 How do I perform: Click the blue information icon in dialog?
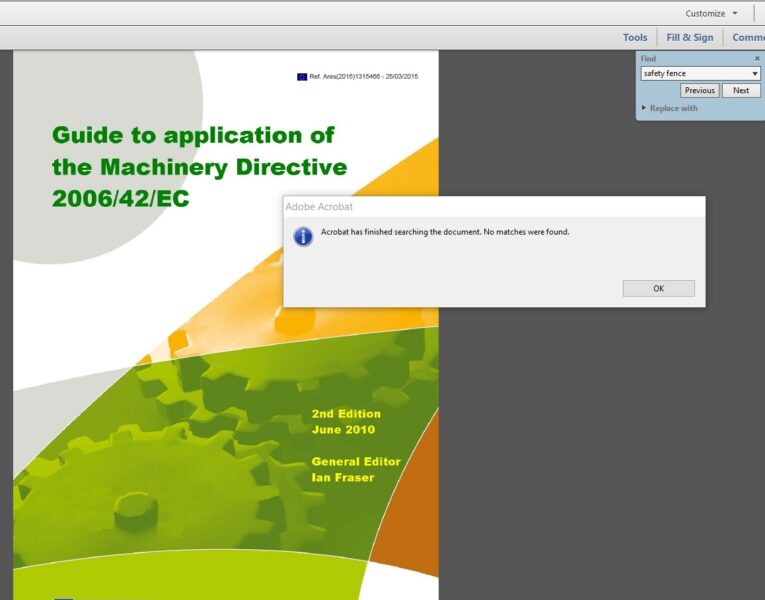coord(303,237)
